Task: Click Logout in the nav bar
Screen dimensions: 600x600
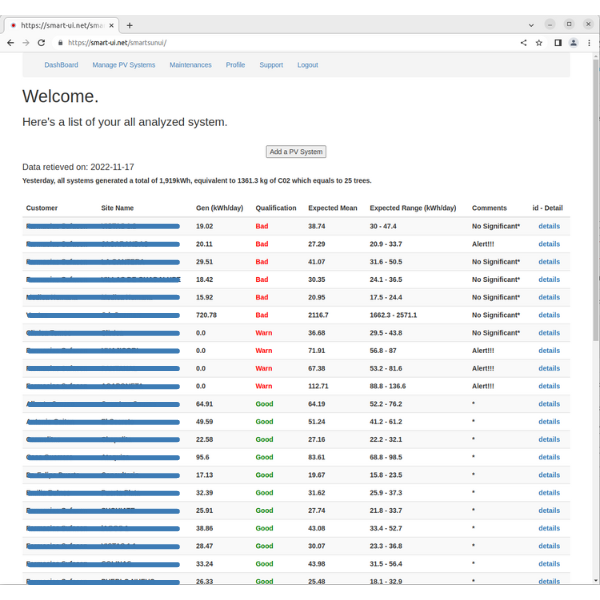Action: click(308, 65)
